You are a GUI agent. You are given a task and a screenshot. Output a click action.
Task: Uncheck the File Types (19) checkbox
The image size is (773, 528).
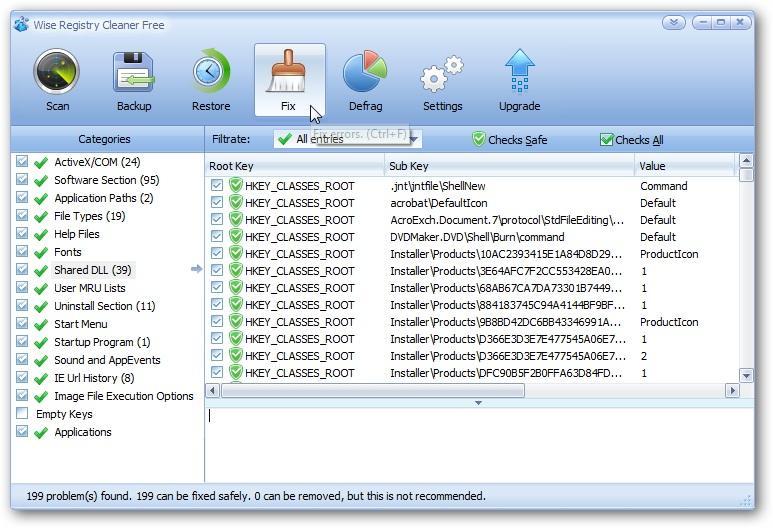pyautogui.click(x=22, y=215)
